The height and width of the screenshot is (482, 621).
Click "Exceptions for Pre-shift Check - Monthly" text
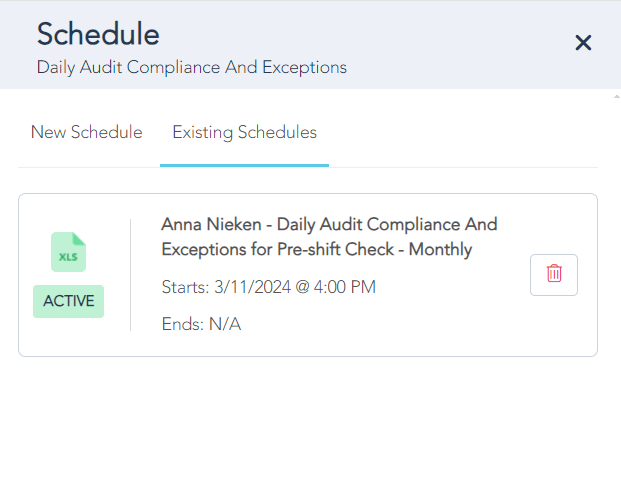[316, 249]
